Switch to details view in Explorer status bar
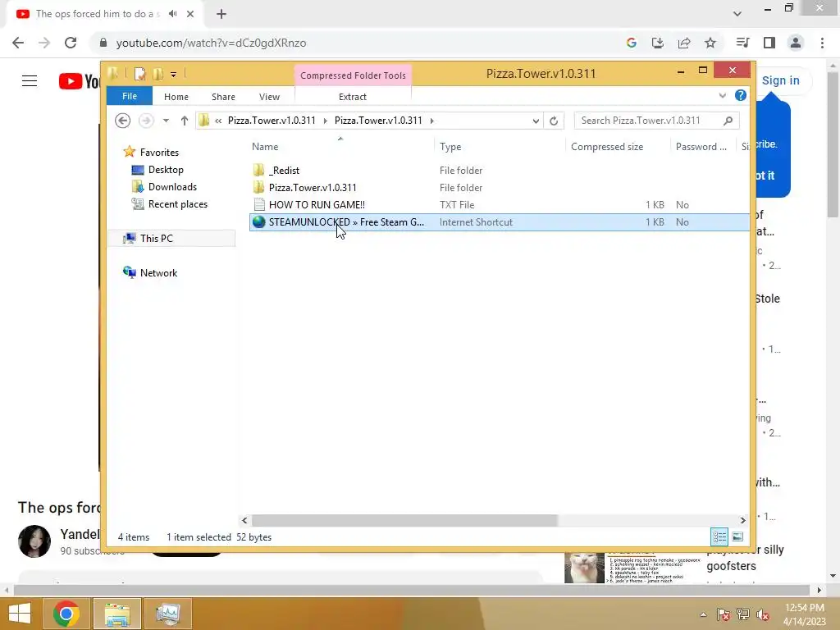Screen dimensions: 840x630 coord(719,536)
